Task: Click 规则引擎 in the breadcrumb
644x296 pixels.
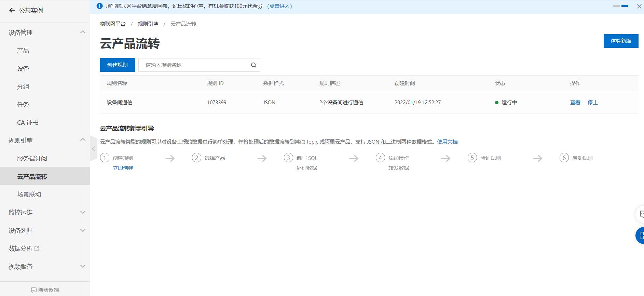Action: (x=148, y=24)
